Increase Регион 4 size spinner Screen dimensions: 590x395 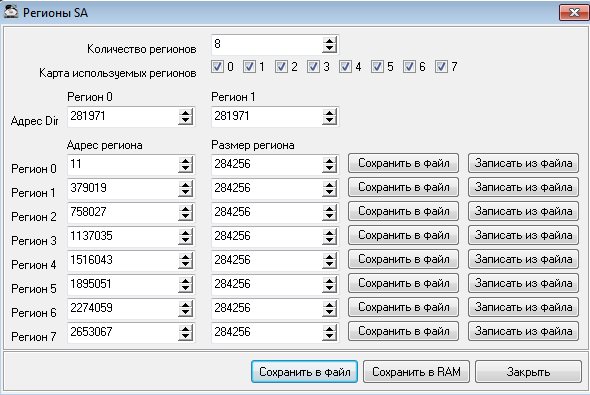[x=329, y=257]
